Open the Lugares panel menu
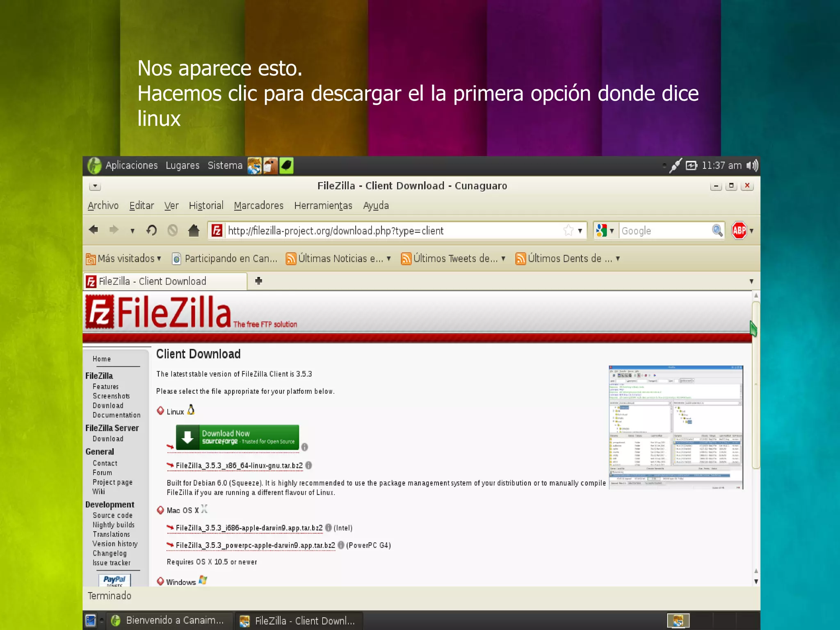Screen dimensions: 840x630 (x=183, y=165)
